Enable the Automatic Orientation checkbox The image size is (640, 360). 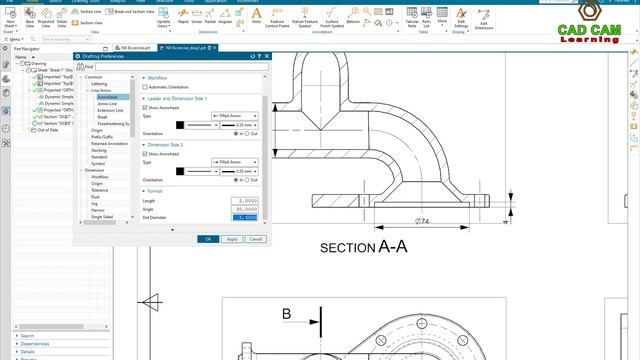[x=144, y=87]
